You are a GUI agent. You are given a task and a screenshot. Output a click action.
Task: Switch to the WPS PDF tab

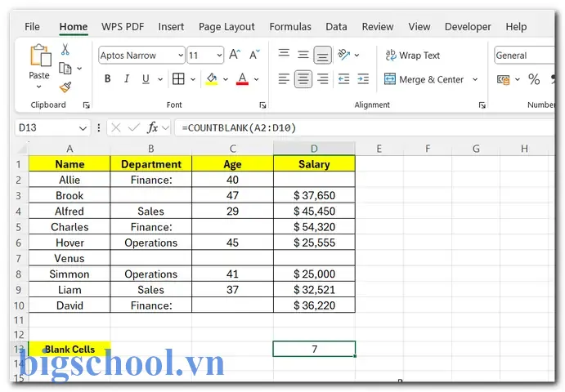point(123,27)
